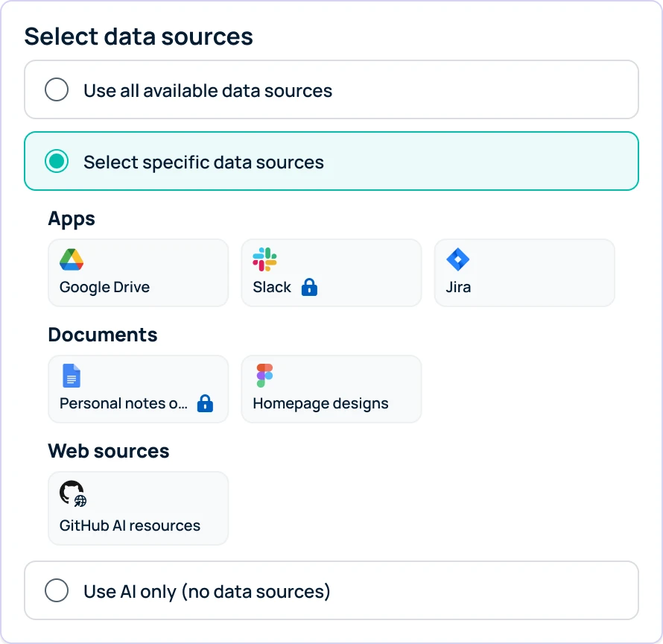The width and height of the screenshot is (663, 644).
Task: Select 'Use all available data sources'
Action: 57,89
